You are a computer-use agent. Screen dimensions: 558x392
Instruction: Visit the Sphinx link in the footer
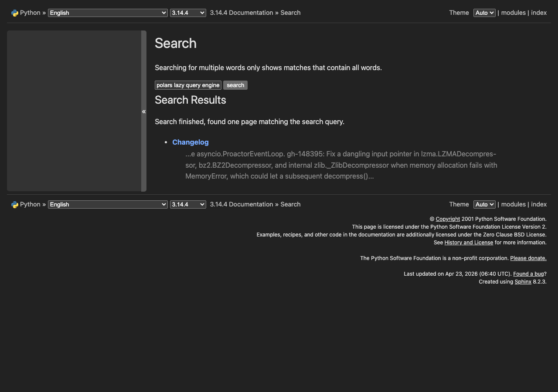pos(523,281)
